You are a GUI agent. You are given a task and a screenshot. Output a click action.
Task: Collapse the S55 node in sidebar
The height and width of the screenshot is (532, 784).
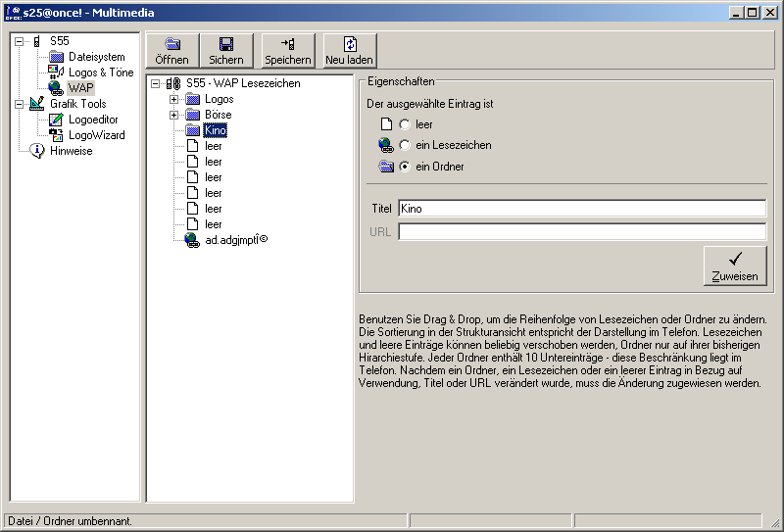tap(19, 41)
